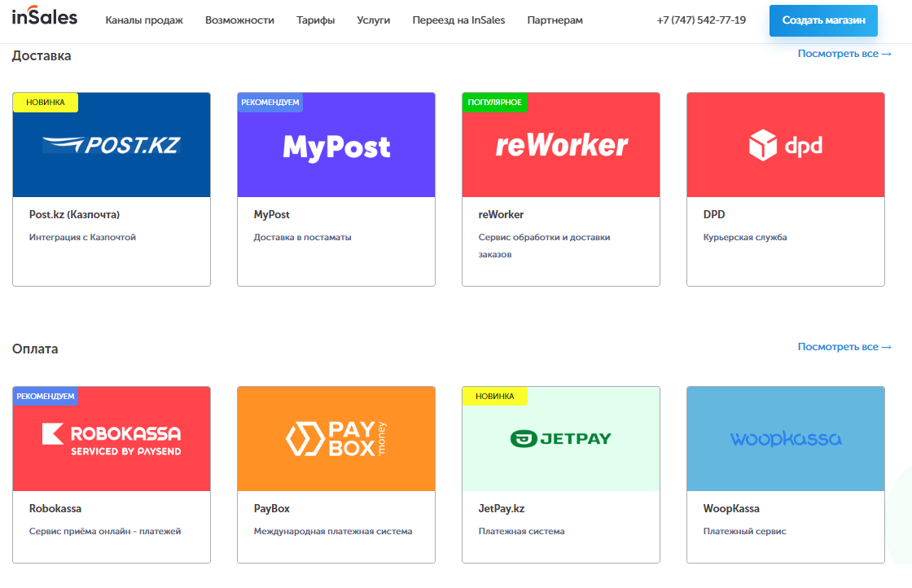Click the РЕКОМЕНДУЕМ badge on Robokassa card
The height and width of the screenshot is (588, 912).
click(x=46, y=396)
